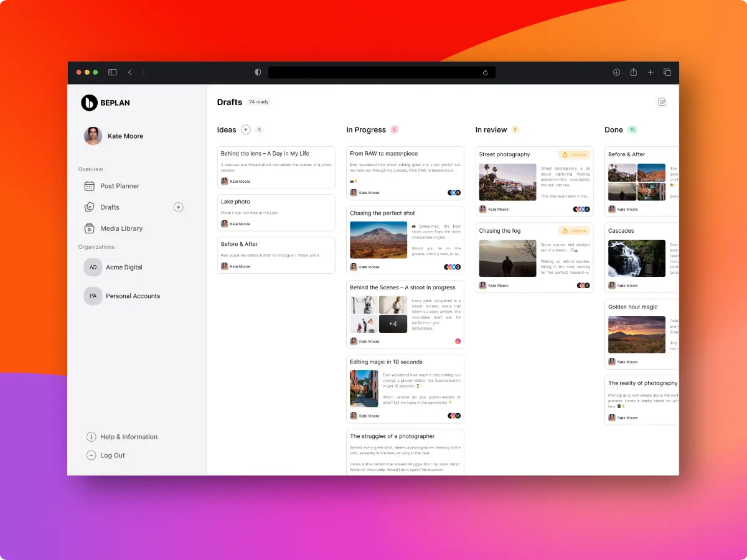Open Drafts in the sidebar
The width and height of the screenshot is (747, 560).
pos(110,207)
